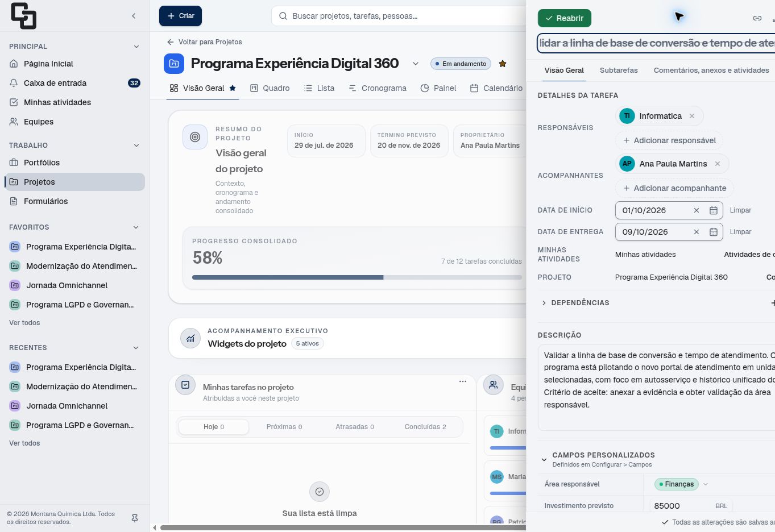Toggle the favorite star beside the project status
This screenshot has height=532, width=775.
pyautogui.click(x=503, y=64)
